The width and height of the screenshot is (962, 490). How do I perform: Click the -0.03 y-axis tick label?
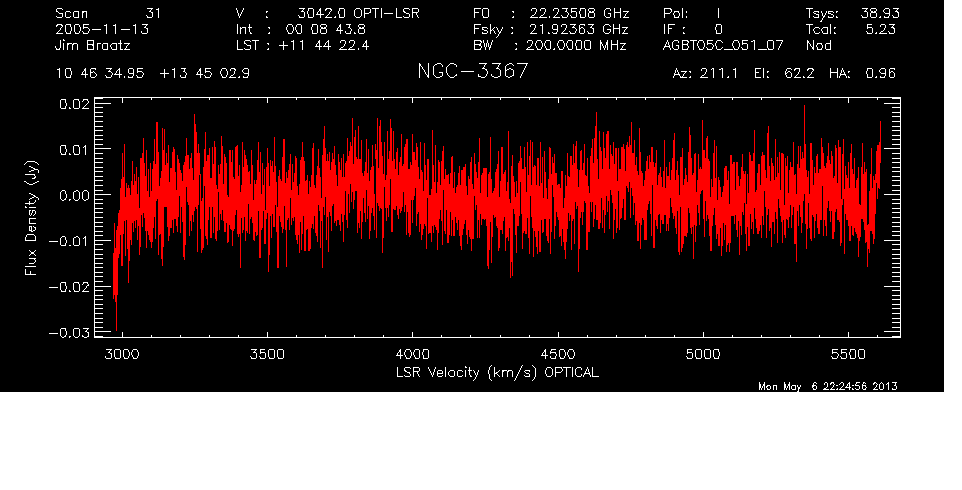(x=69, y=332)
